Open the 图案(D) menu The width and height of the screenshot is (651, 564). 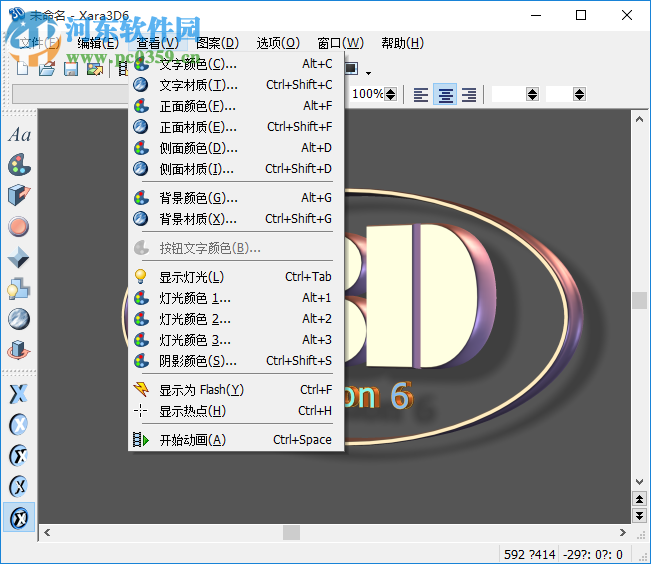click(x=218, y=43)
